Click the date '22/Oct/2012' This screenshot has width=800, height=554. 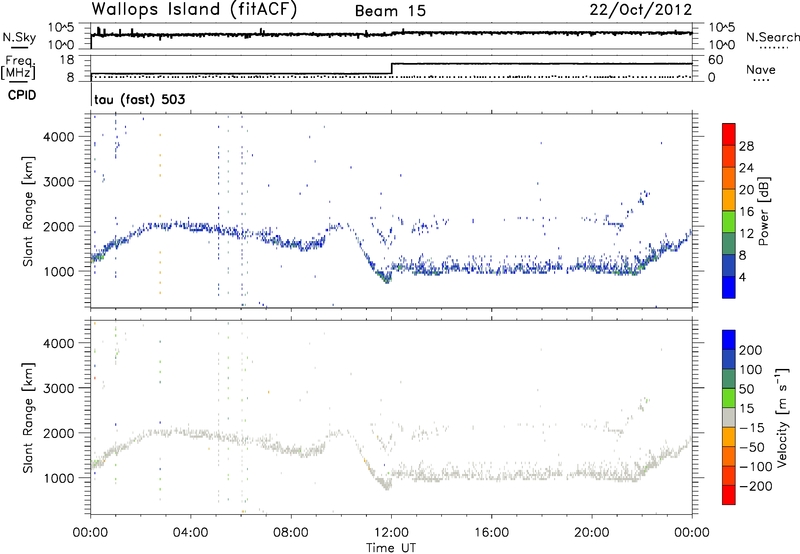641,10
